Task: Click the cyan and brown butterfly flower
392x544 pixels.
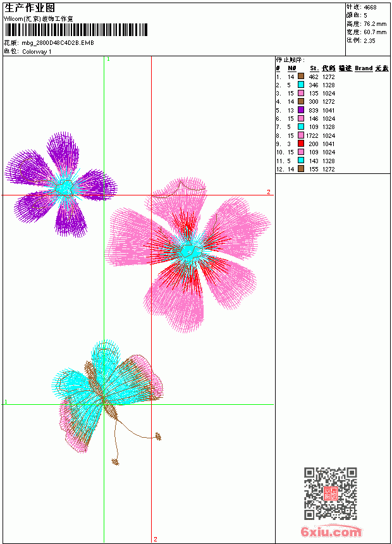Action: click(x=107, y=402)
